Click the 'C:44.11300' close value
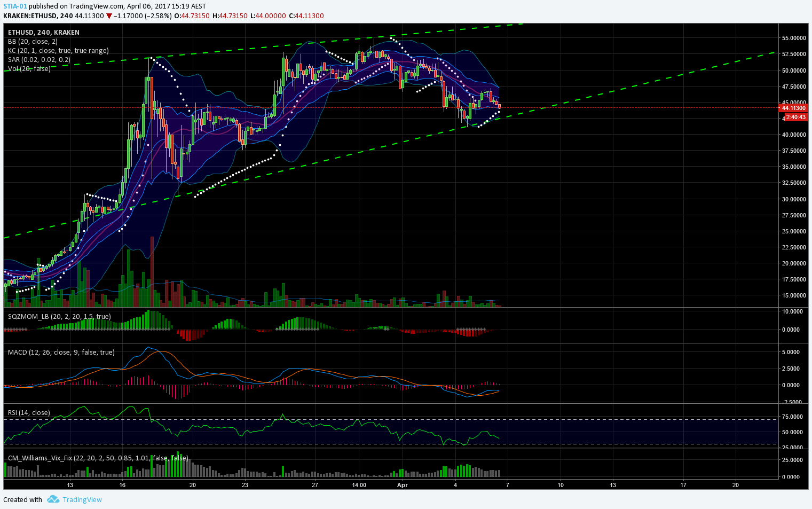Viewport: 812px width, 509px height. coord(306,16)
